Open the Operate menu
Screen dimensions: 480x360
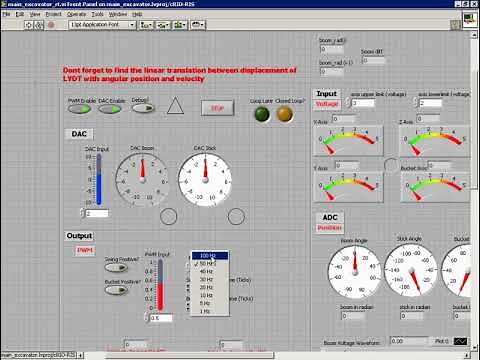coord(76,14)
